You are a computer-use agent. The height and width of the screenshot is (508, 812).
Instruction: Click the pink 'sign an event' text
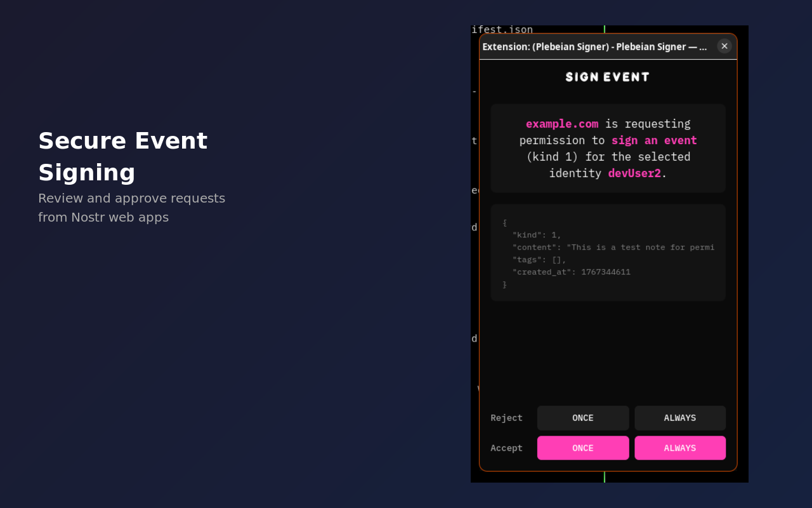[x=653, y=140]
